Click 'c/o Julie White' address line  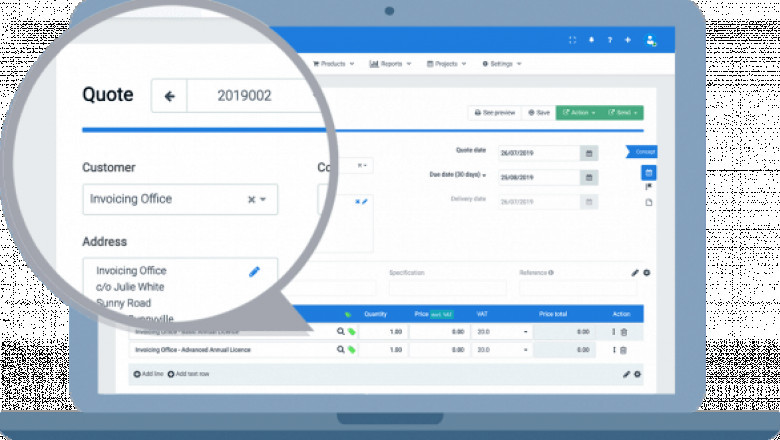[x=130, y=287]
